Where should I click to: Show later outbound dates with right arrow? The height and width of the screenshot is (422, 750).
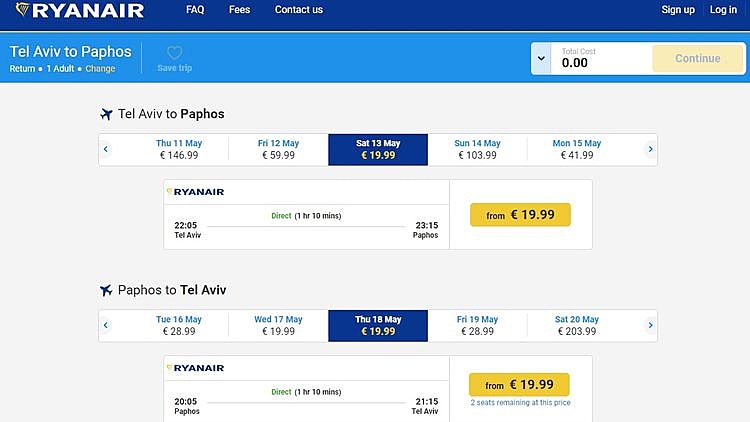[x=650, y=150]
